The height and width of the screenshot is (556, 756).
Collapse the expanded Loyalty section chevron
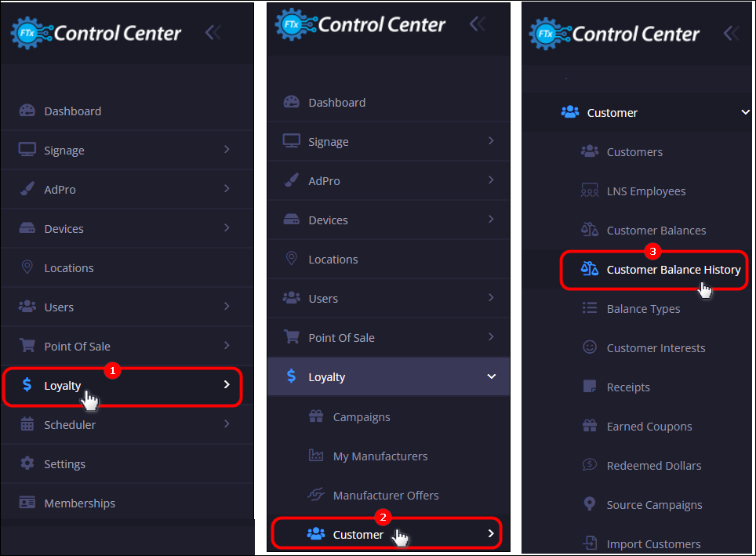point(491,376)
